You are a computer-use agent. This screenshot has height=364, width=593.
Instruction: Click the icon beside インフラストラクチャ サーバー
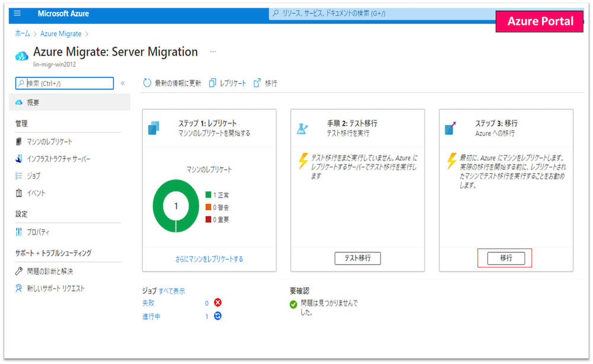pos(18,159)
